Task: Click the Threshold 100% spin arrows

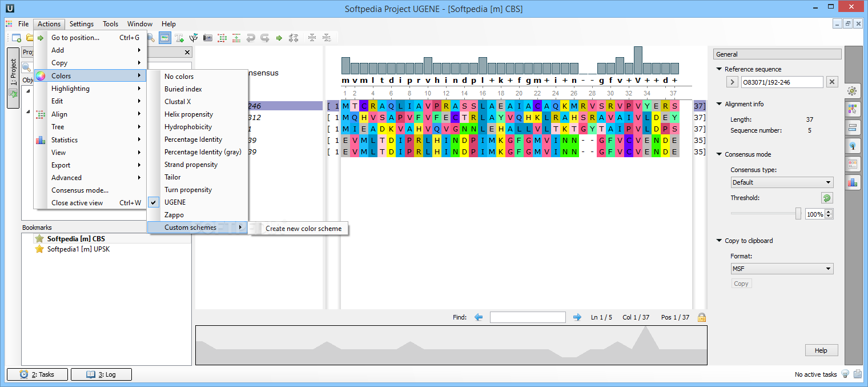Action: tap(829, 214)
